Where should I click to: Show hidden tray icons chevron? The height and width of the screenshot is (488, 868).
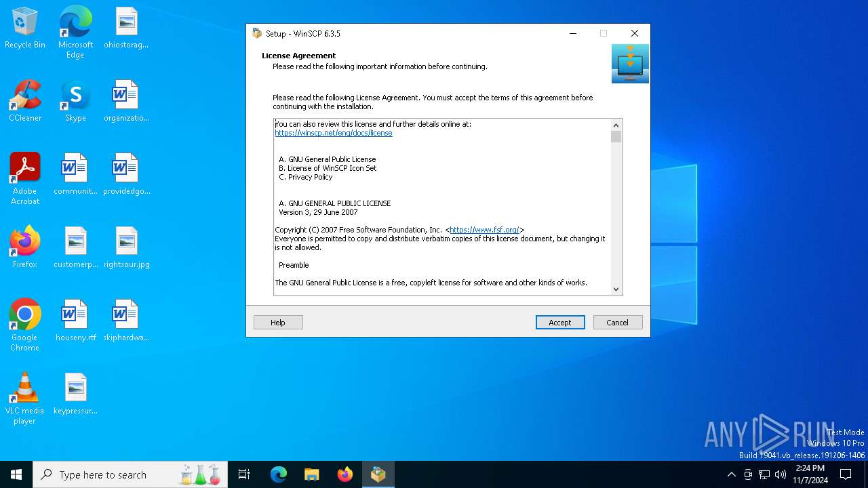[x=731, y=474]
